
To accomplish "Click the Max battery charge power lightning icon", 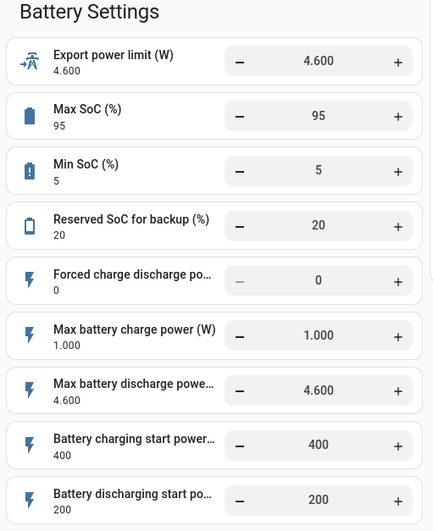I will tap(30, 335).
